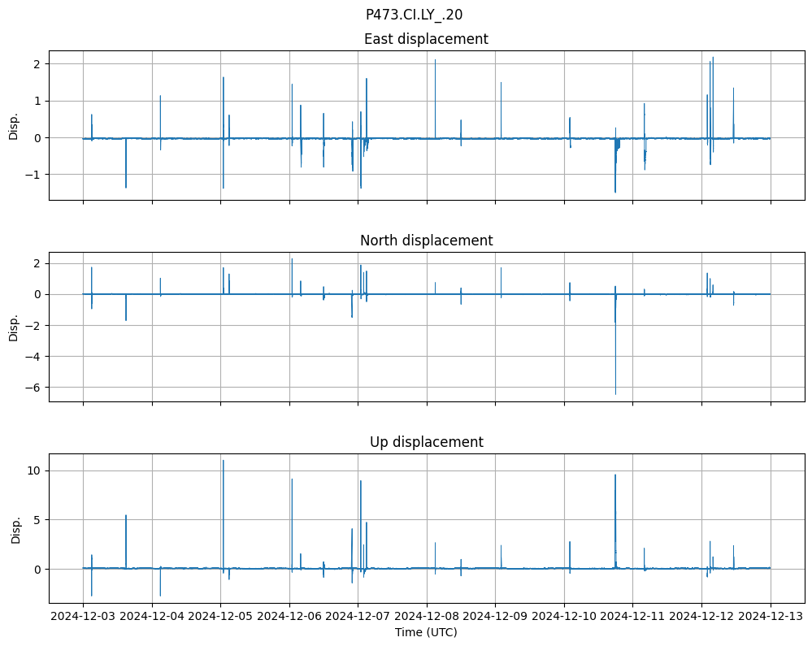The height and width of the screenshot is (646, 812).
Task: Click the deepest negative spike in North displacement
Action: click(615, 393)
